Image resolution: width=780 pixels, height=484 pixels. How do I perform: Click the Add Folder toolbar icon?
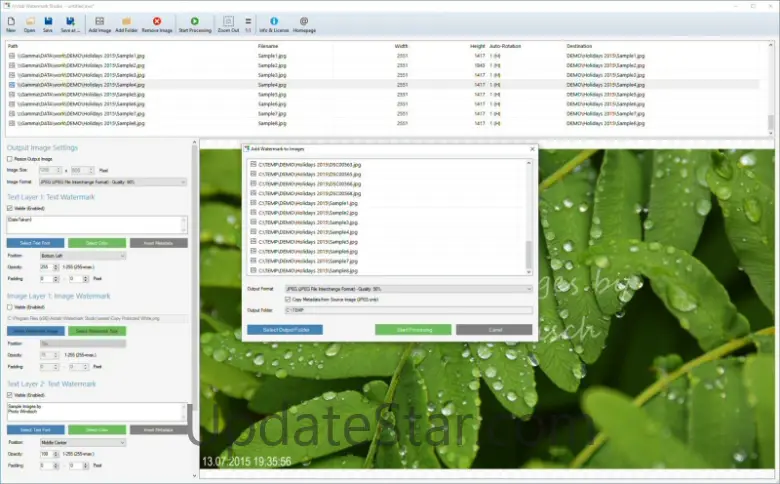(126, 23)
